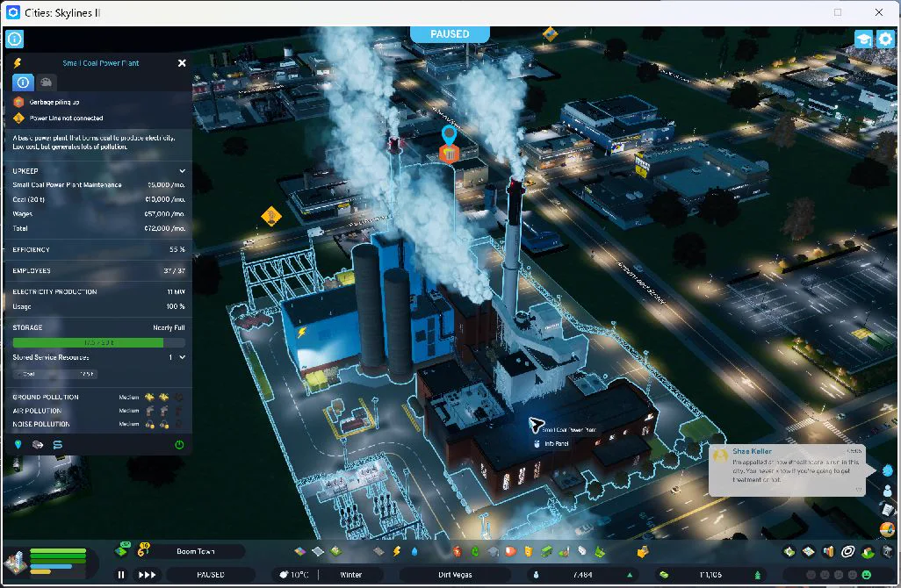Open the Garbage Management recycling icon
The height and width of the screenshot is (588, 901).
tap(474, 552)
